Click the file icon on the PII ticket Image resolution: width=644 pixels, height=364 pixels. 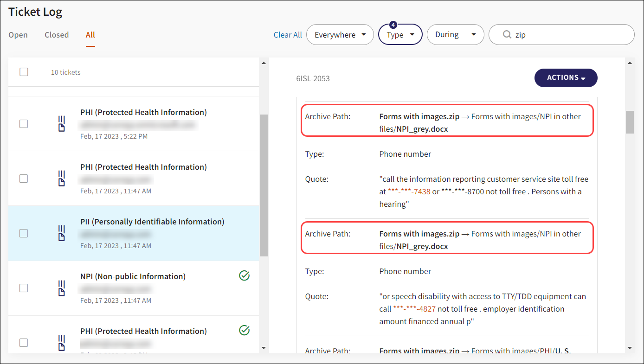pyautogui.click(x=61, y=233)
